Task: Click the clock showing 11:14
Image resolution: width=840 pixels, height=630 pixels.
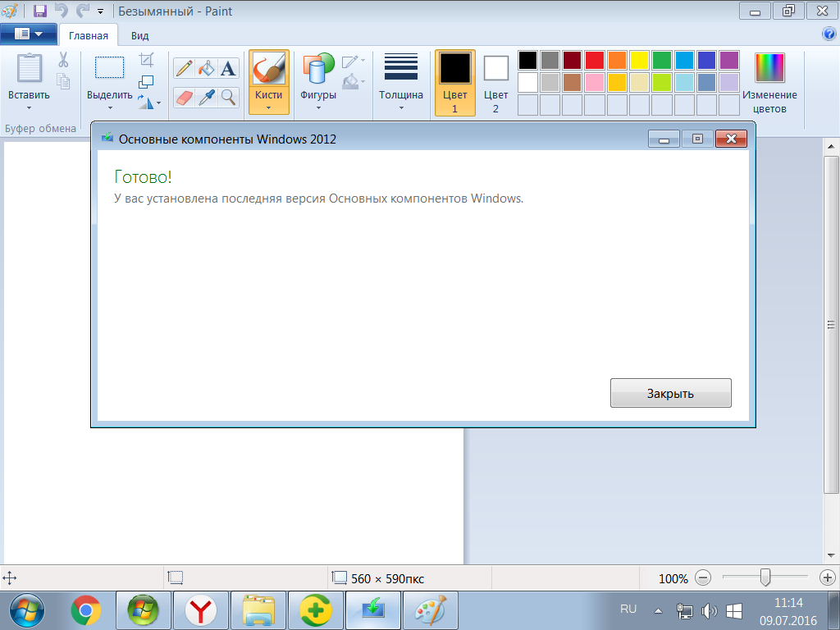Action: (x=788, y=603)
